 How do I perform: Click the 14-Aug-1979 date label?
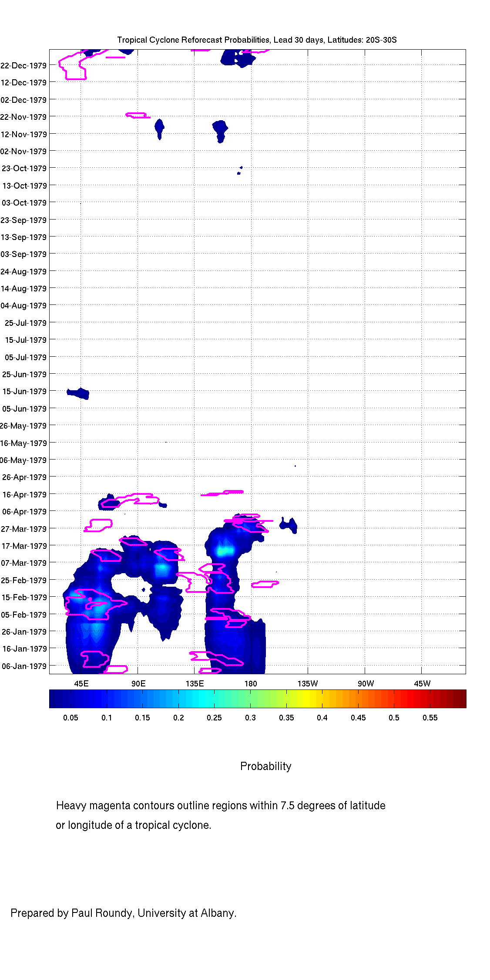pyautogui.click(x=23, y=289)
